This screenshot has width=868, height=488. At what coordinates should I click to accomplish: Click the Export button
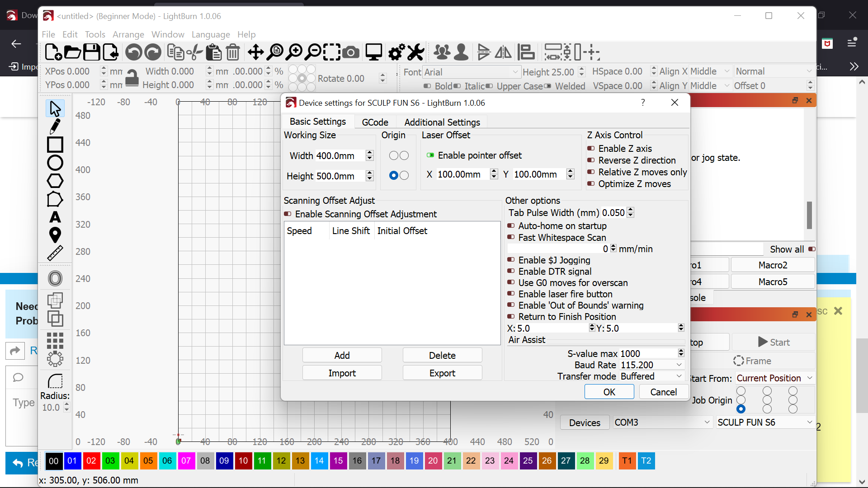click(x=443, y=373)
